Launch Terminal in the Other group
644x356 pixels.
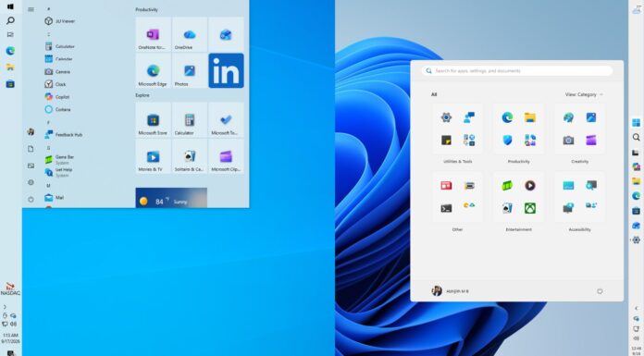tap(446, 208)
